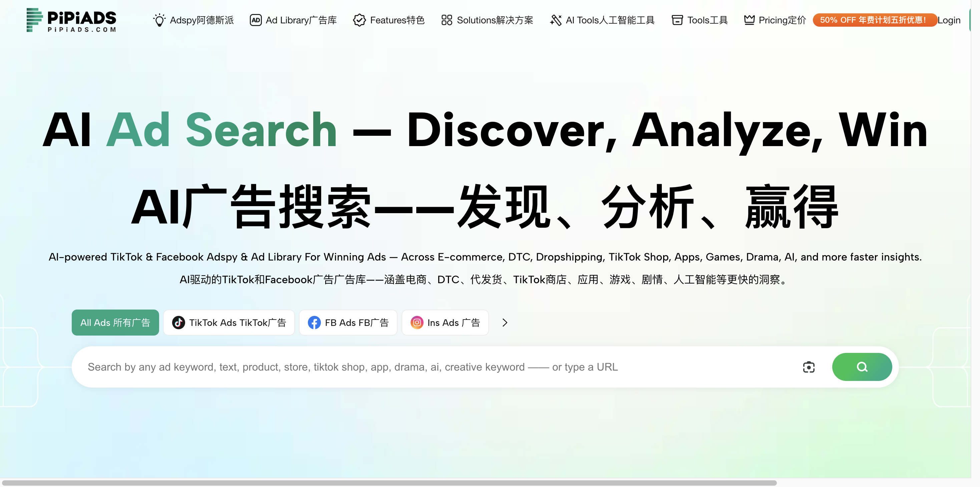
Task: Select the All Ads tab
Action: tap(115, 323)
